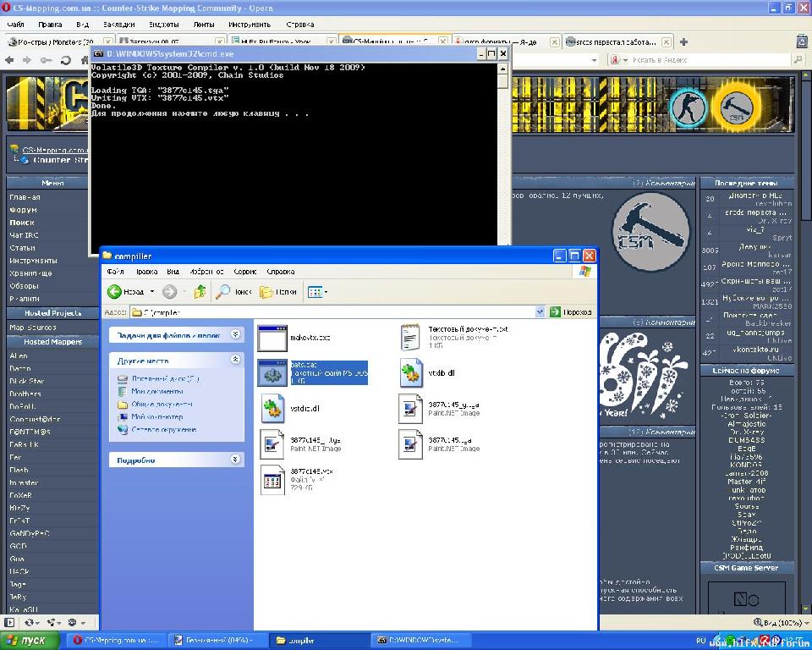Expand the address bar dropdown arrow
This screenshot has height=650, width=812.
(x=540, y=312)
